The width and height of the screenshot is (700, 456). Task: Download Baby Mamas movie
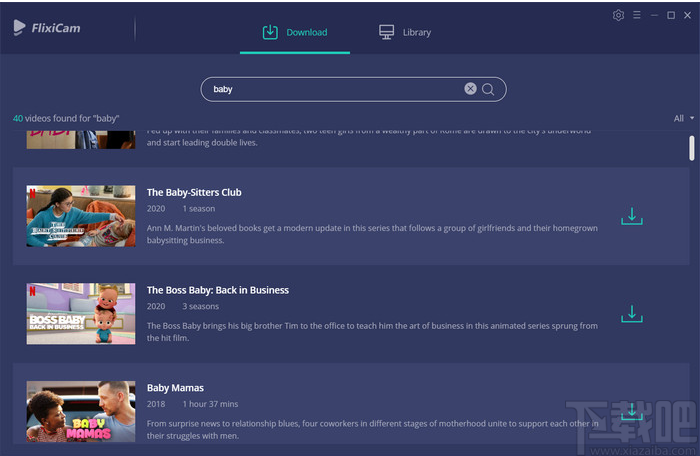632,411
